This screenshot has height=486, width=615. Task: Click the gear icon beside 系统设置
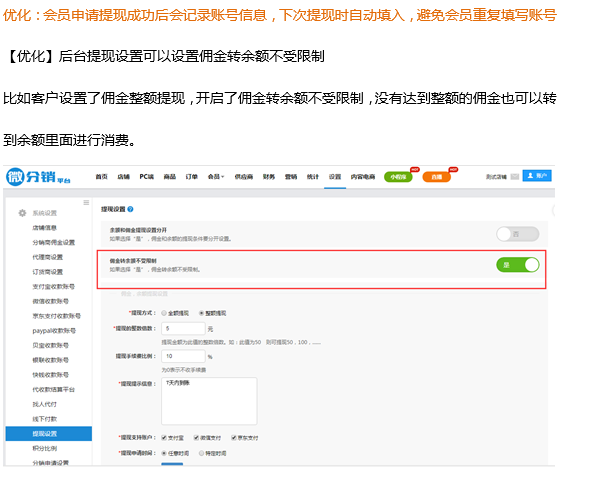coord(22,213)
